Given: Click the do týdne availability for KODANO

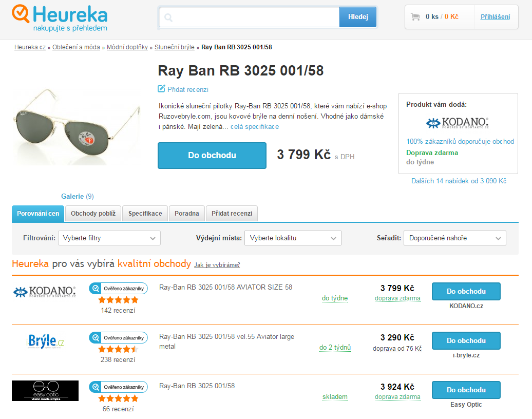Looking at the screenshot, I should (x=335, y=298).
